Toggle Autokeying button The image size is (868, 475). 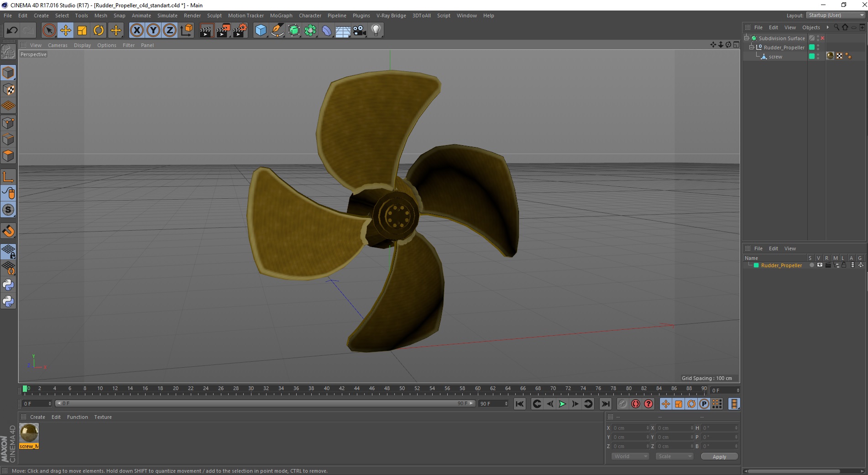[x=635, y=404]
